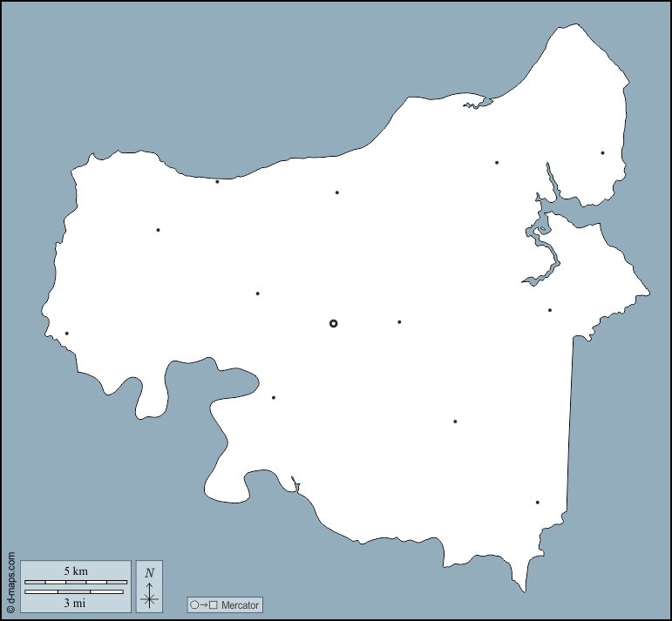Select the southeasternmost town dot
Screen dimensions: 672x621
[x=537, y=503]
